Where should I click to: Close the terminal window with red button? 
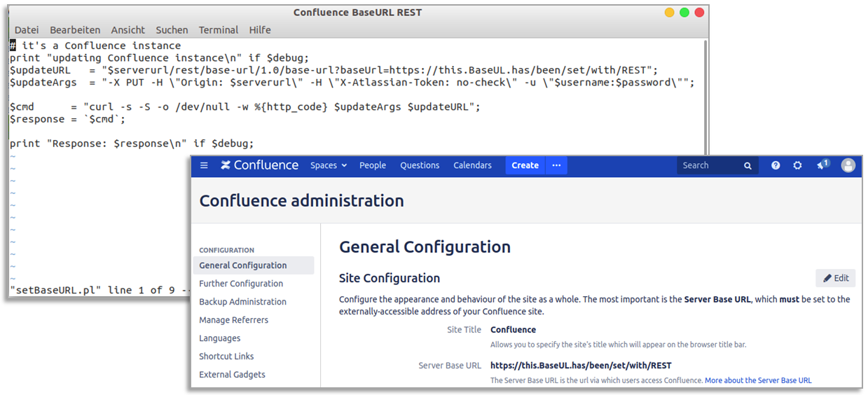698,13
